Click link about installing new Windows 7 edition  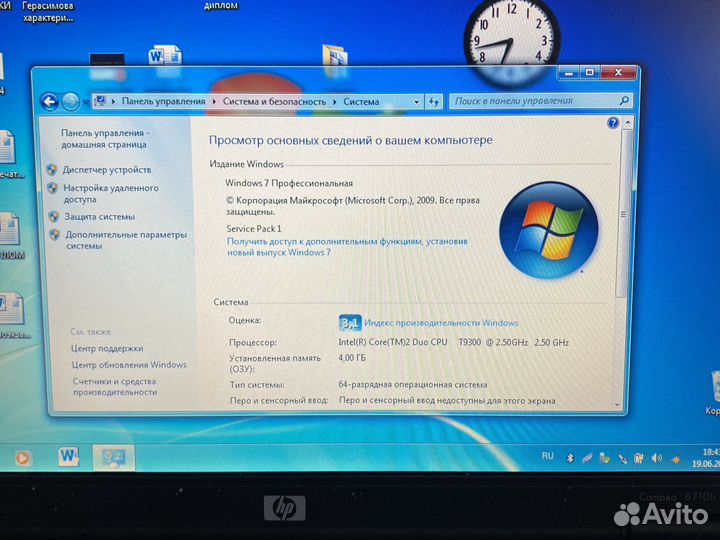click(347, 247)
